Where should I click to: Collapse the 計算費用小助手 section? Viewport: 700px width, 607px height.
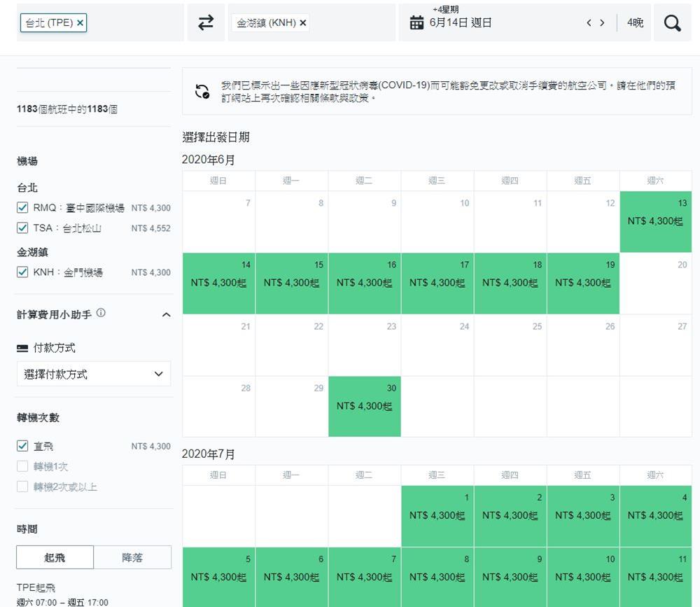pos(166,315)
